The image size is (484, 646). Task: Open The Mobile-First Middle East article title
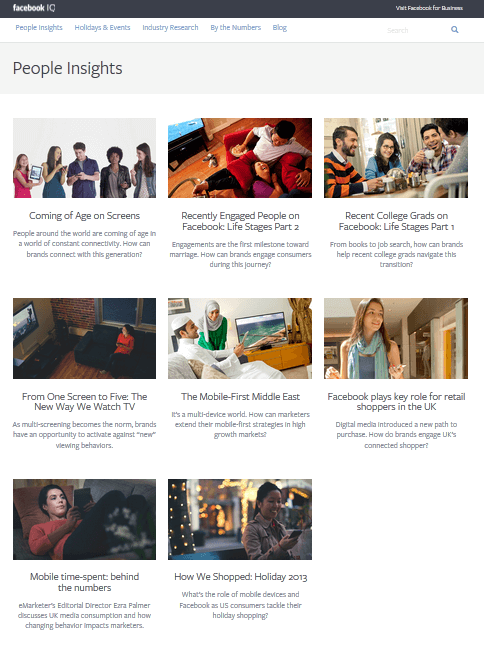[x=240, y=396]
